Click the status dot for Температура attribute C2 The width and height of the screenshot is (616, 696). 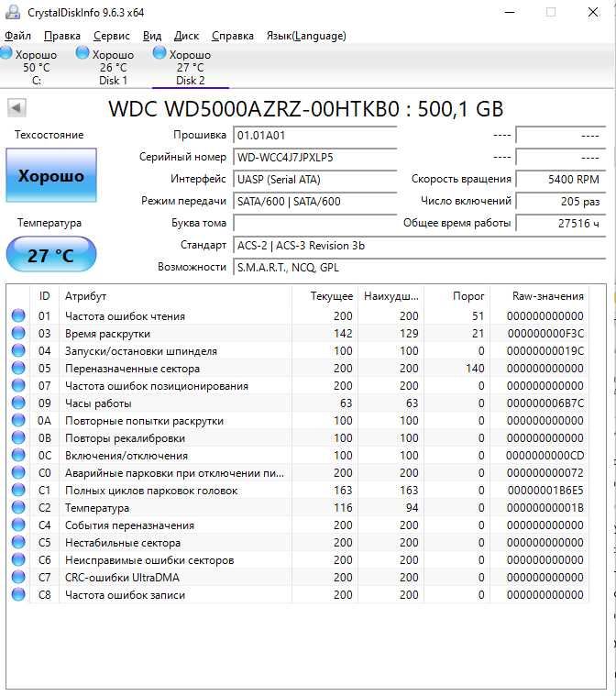click(18, 507)
